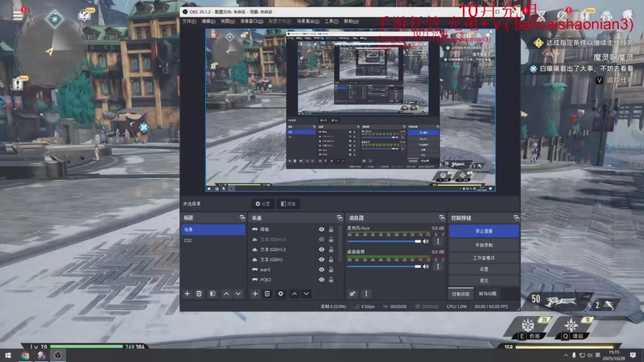
Task: Click the sources list scrollbar
Action: tap(340, 243)
